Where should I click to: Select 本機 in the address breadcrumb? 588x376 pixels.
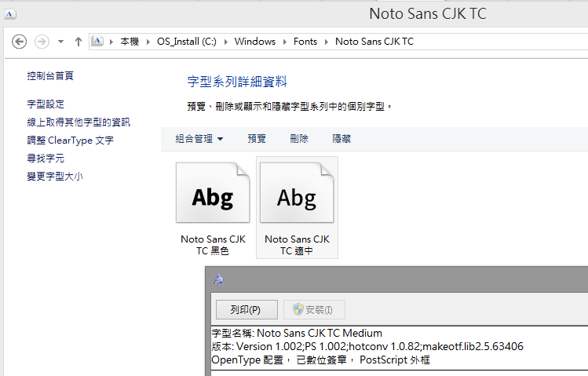[x=130, y=42]
